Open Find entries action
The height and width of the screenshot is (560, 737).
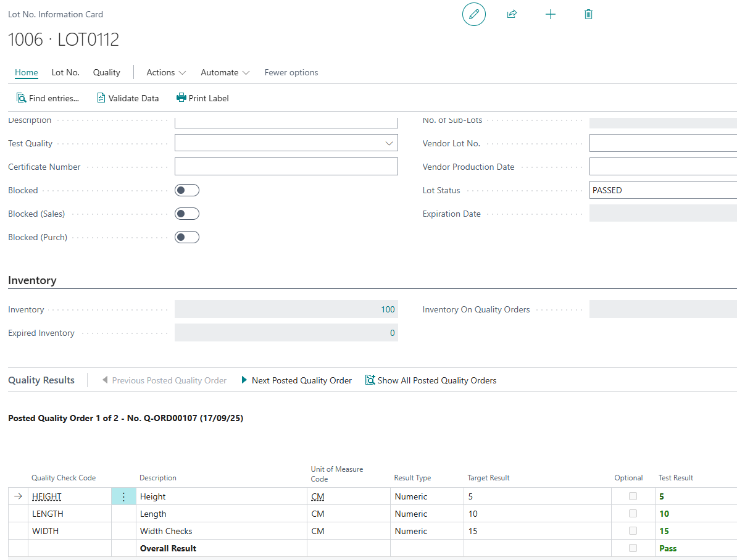[x=48, y=98]
